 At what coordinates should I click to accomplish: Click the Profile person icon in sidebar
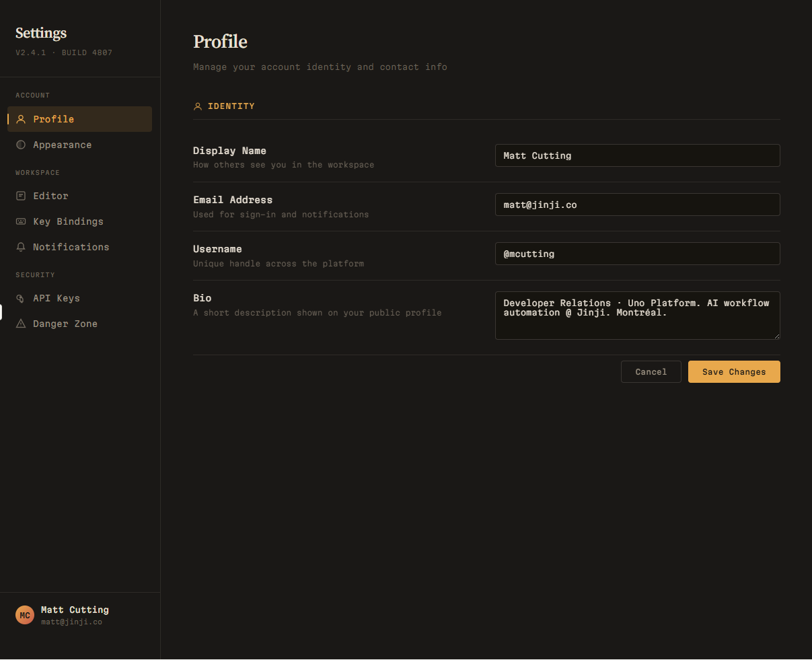click(x=21, y=119)
